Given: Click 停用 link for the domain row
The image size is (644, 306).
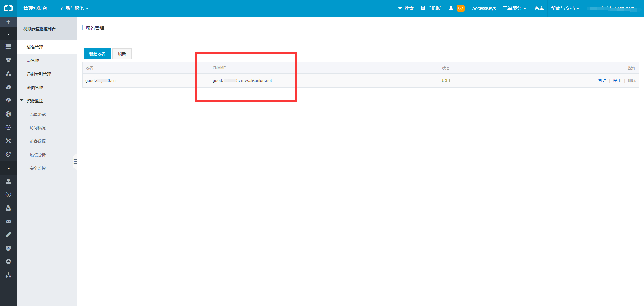Looking at the screenshot, I should coord(617,81).
